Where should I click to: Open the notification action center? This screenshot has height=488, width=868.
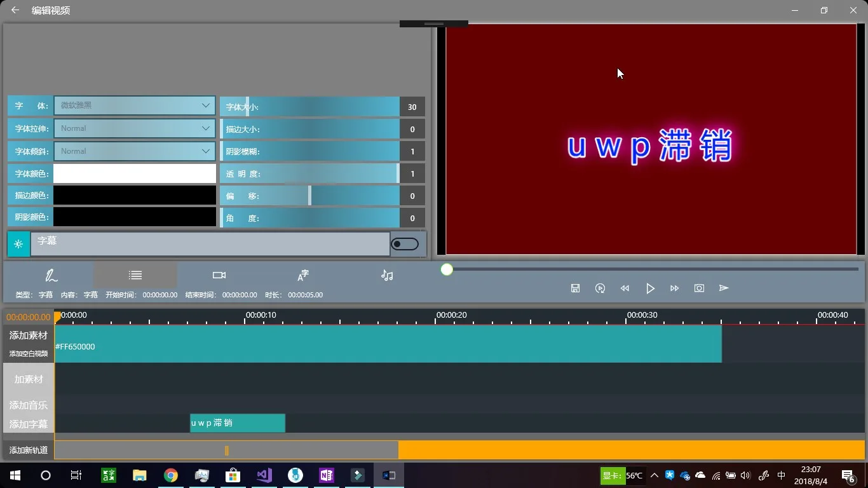coord(848,475)
